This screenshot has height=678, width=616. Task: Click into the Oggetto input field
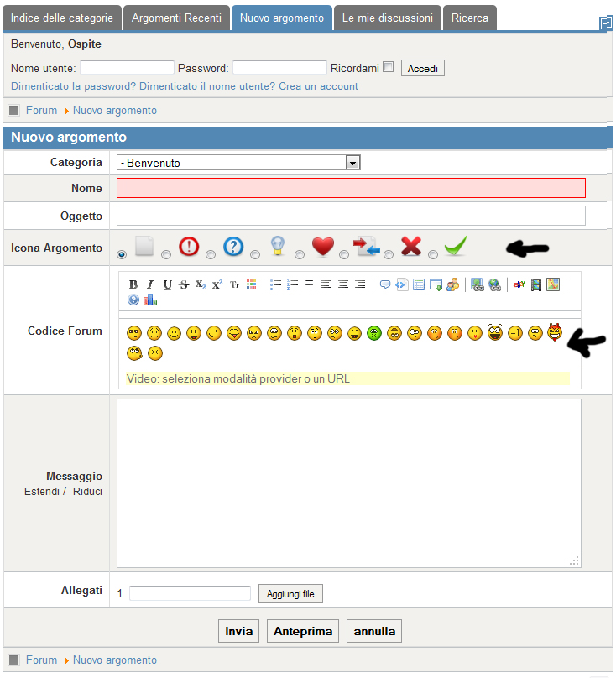(x=351, y=216)
